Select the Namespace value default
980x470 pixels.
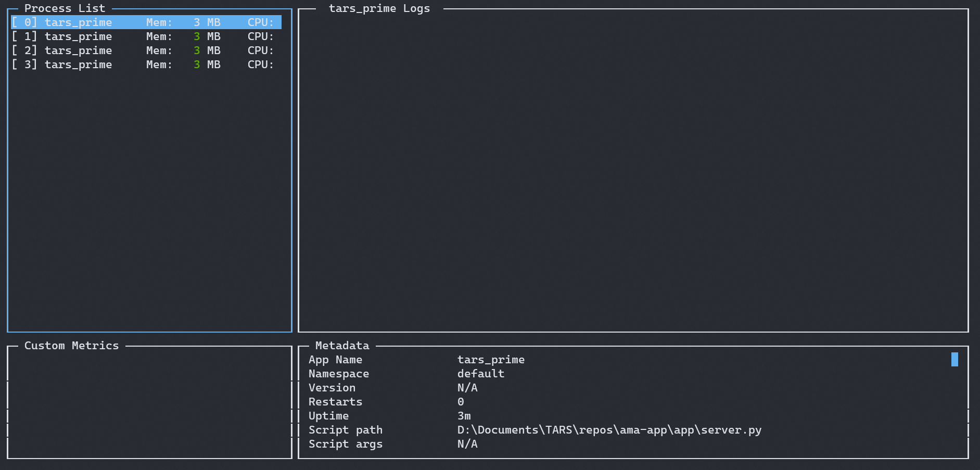click(x=480, y=373)
